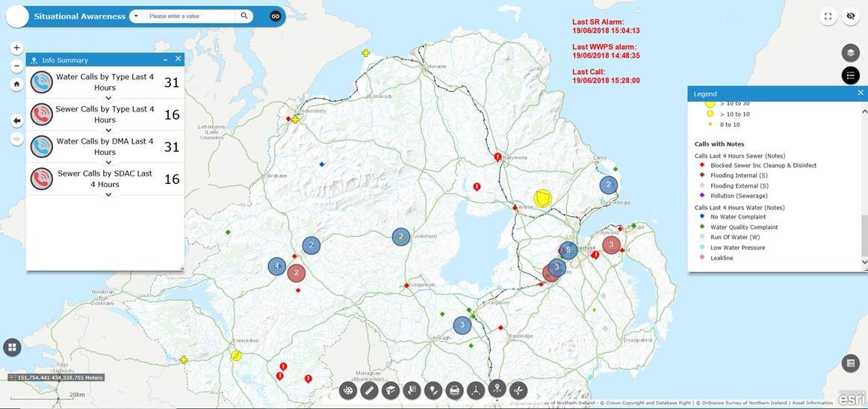Click yellow cross marker near Londonderry
Viewport: 868px width, 409px height.
pyautogui.click(x=295, y=119)
